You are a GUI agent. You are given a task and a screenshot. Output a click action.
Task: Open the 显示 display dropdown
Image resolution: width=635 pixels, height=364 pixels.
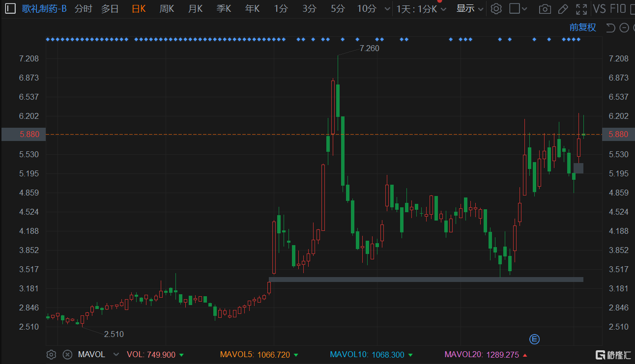[470, 9]
